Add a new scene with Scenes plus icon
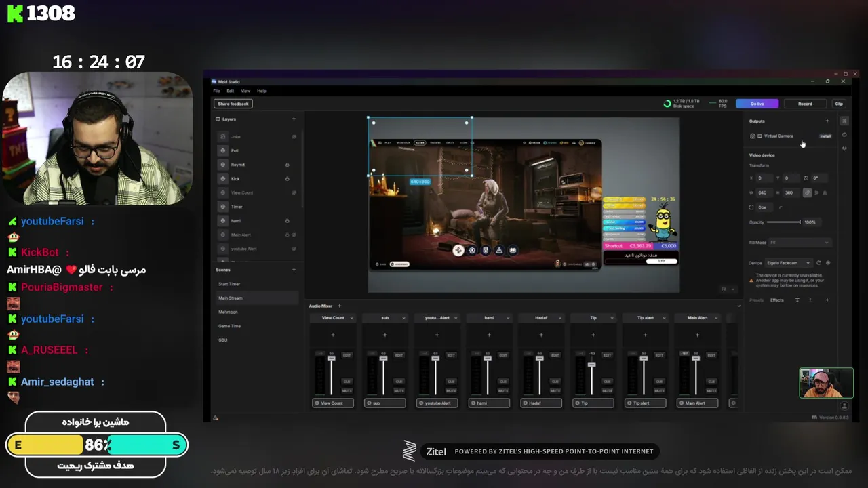Screen dimensions: 868x488 [294, 270]
